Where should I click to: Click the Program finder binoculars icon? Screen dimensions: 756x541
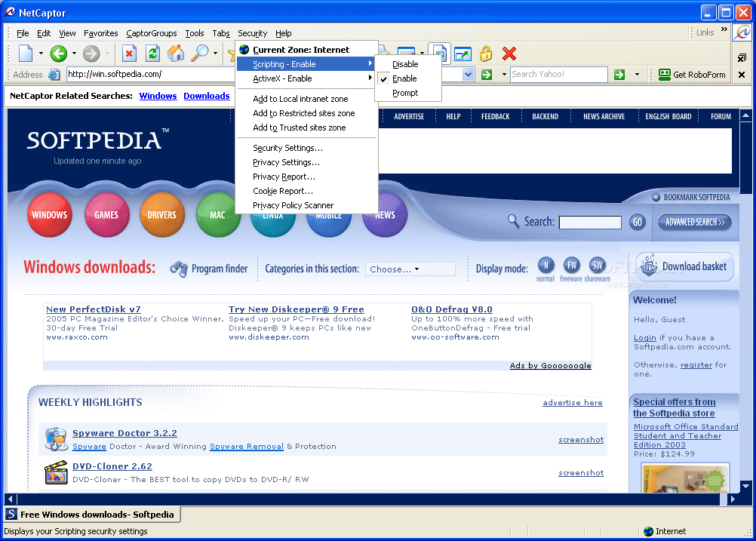[179, 269]
